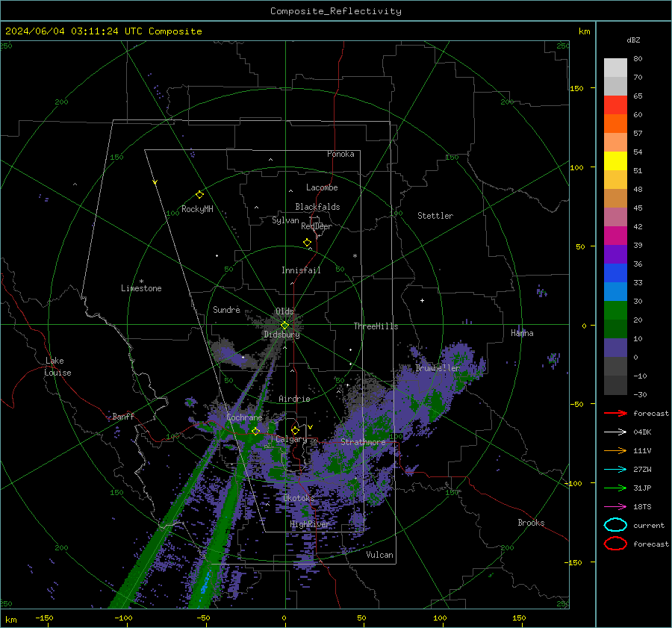Click the red forecast arrow in legend

coord(615,413)
